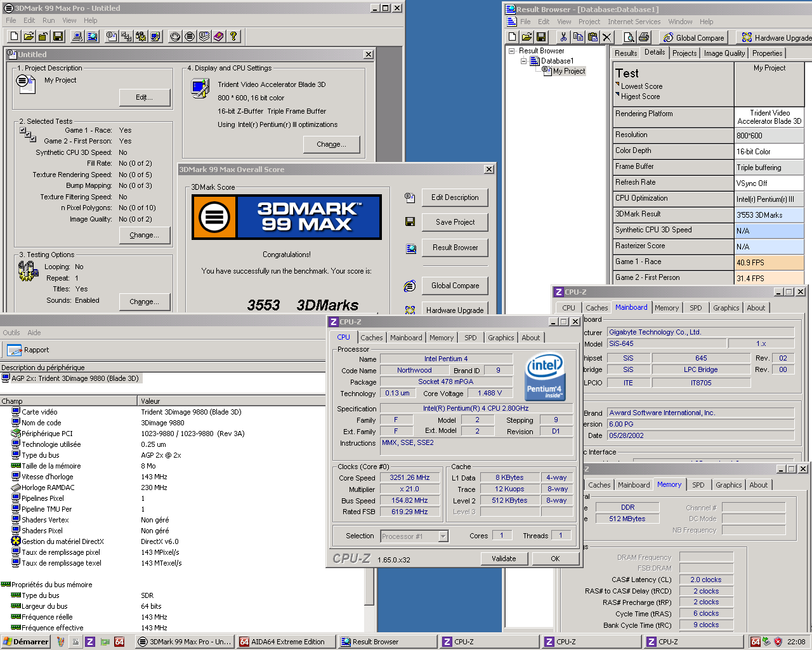Click the AIDA64 quick launch icon in taskbar
812x650 pixels.
pyautogui.click(x=119, y=642)
